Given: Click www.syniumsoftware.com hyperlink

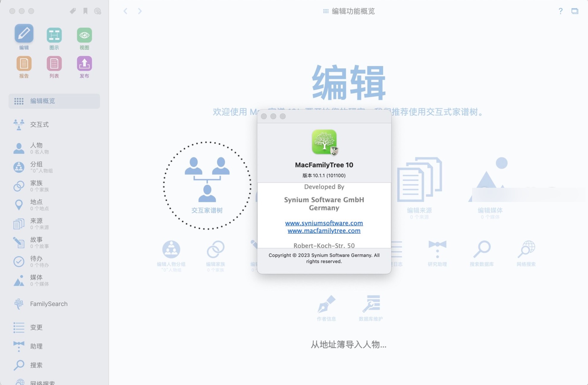Looking at the screenshot, I should [x=324, y=223].
